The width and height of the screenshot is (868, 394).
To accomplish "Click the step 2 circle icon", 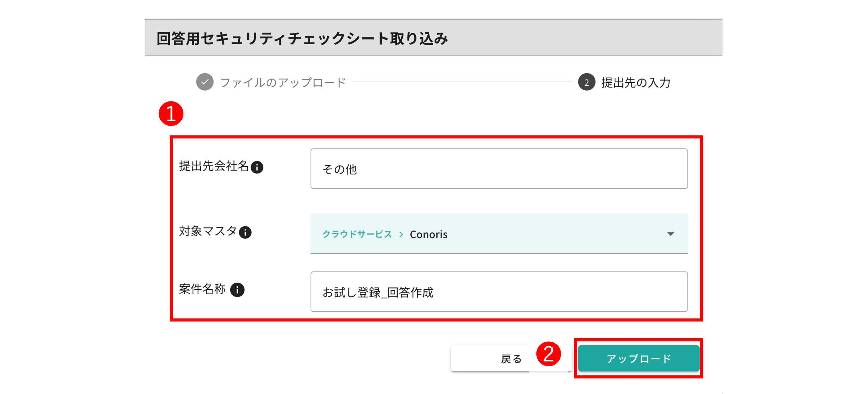I will (x=586, y=82).
